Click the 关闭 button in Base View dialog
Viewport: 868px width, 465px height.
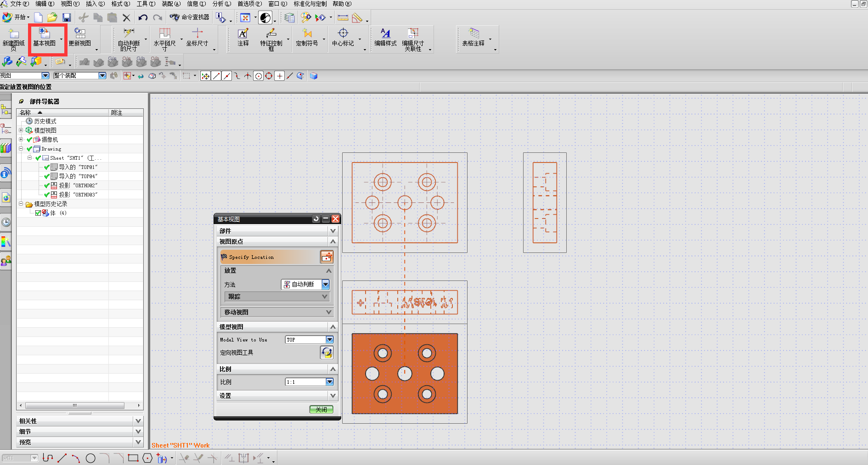point(321,409)
